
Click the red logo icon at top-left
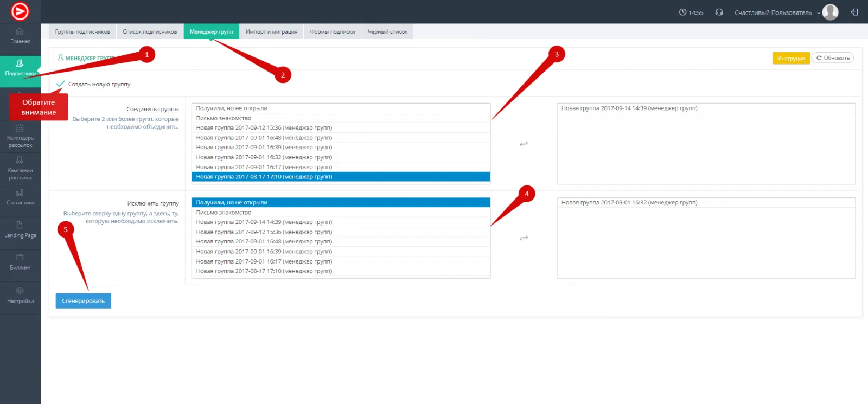point(20,11)
